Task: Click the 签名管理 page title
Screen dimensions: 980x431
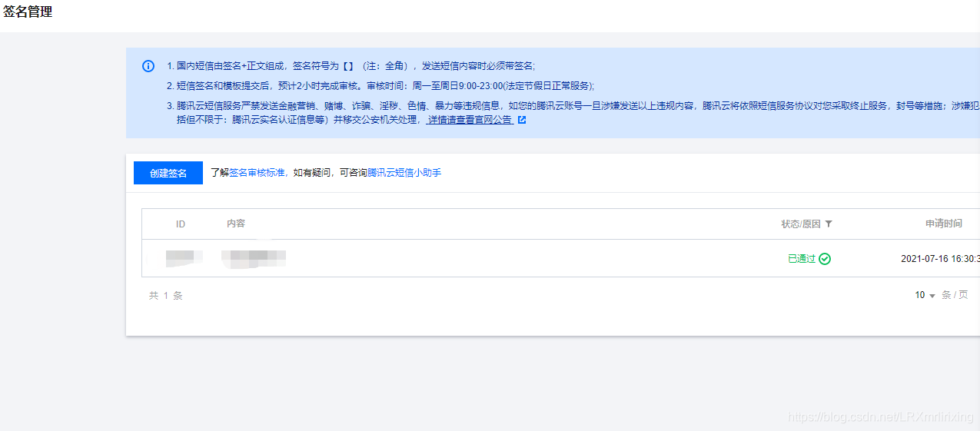Action: coord(28,12)
